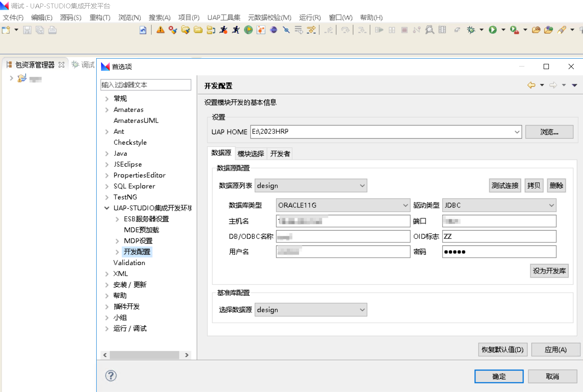Click the Save All toolbar icon
The image size is (583, 392).
point(40,30)
